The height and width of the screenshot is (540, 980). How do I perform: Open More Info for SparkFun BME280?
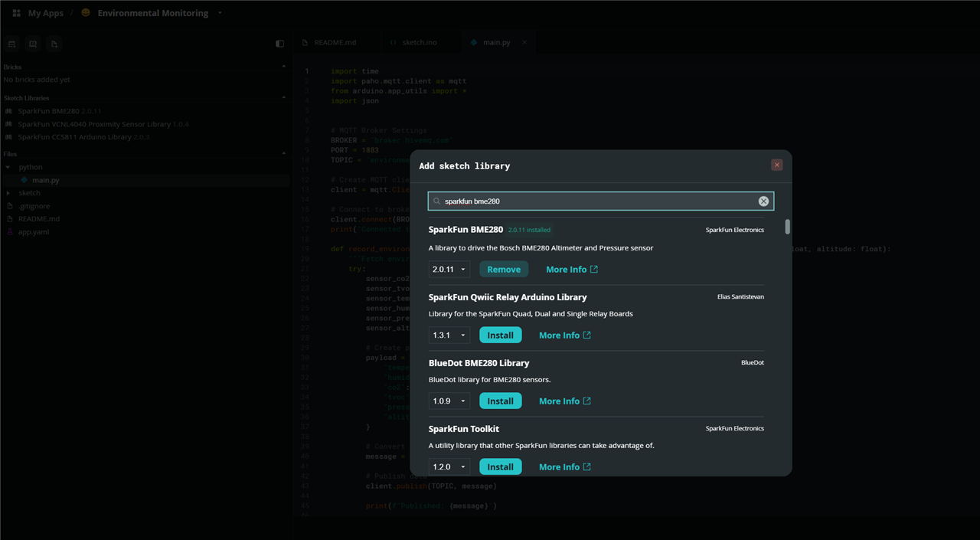coord(572,270)
